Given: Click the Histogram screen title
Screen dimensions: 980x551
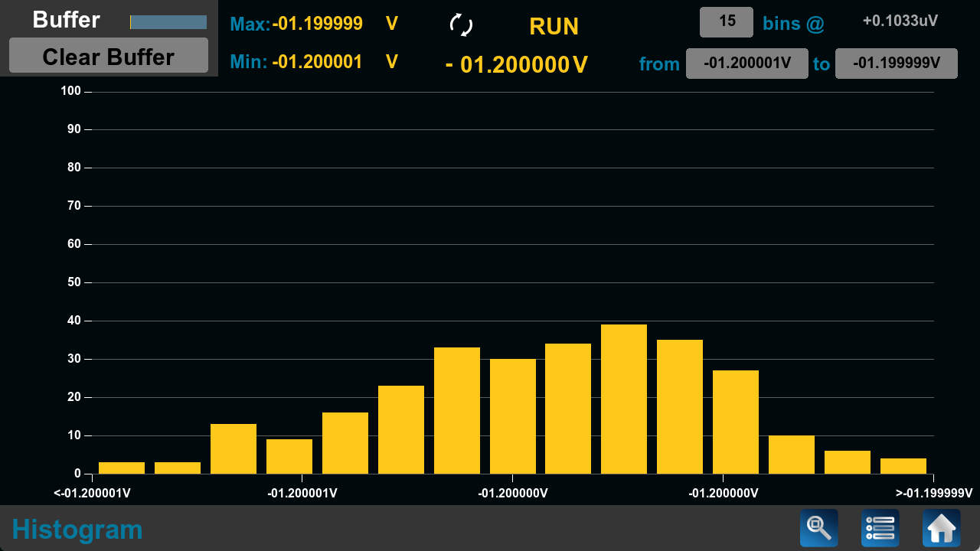Looking at the screenshot, I should click(77, 529).
